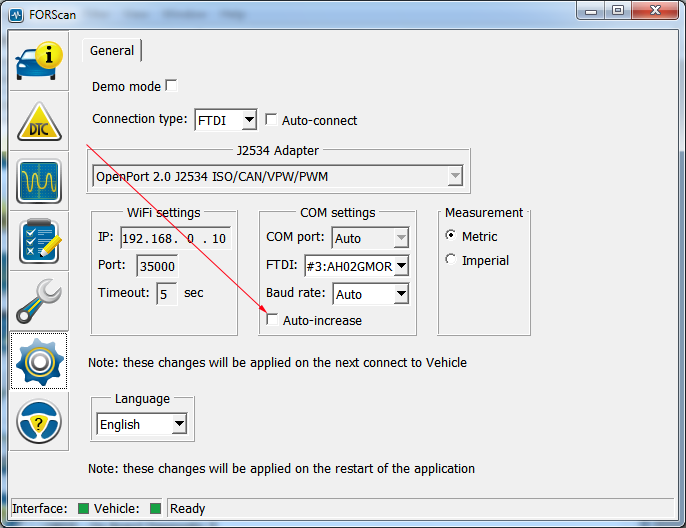Screen dimensions: 686x528
Task: Select the Imperial measurement option
Action: pos(451,259)
